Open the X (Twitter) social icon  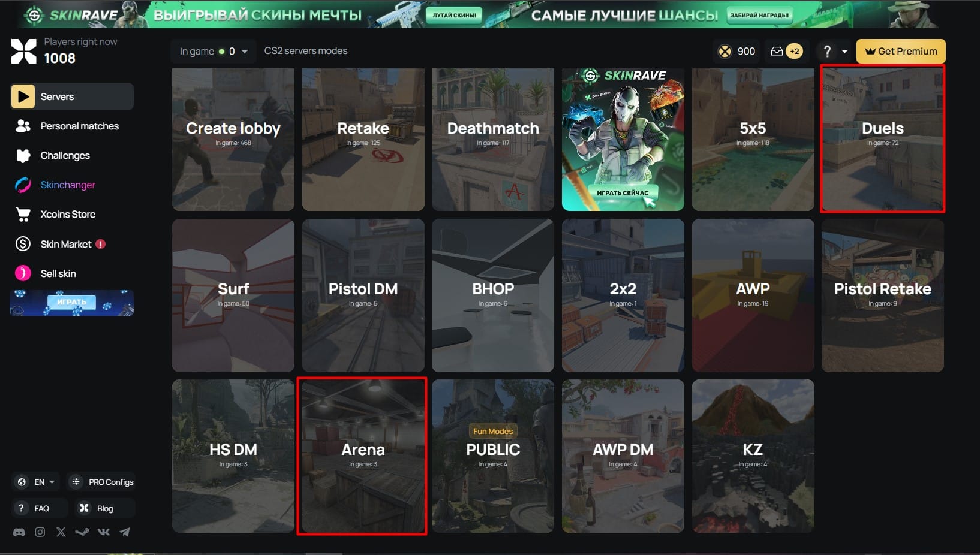pos(61,532)
